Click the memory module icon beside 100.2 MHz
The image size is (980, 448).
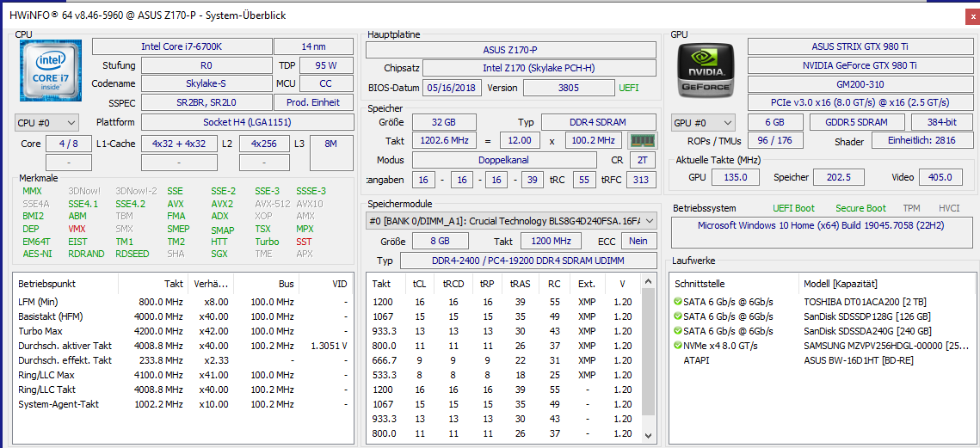pyautogui.click(x=641, y=140)
